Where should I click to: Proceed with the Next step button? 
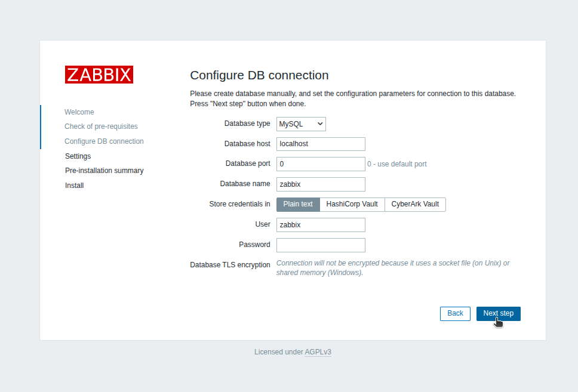[499, 313]
